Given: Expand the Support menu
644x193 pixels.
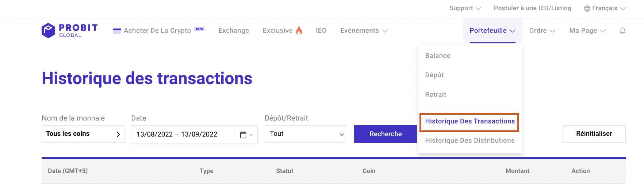Looking at the screenshot, I should 465,8.
